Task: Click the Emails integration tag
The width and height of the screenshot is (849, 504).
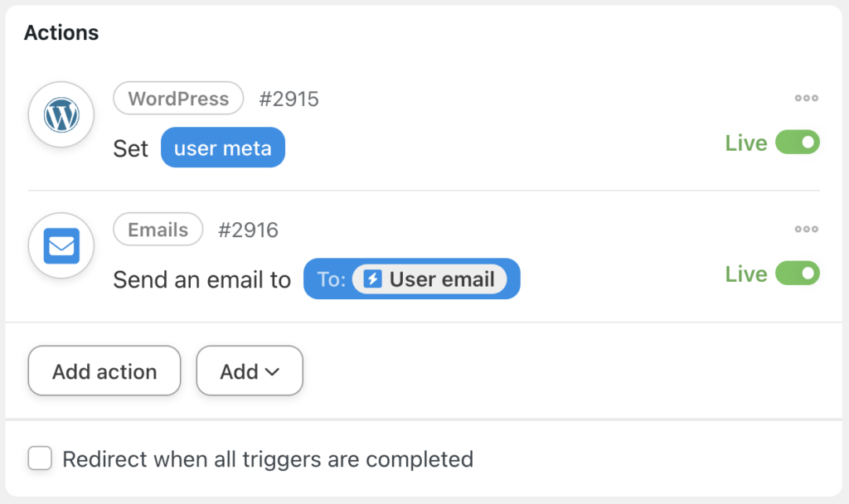Action: tap(158, 230)
